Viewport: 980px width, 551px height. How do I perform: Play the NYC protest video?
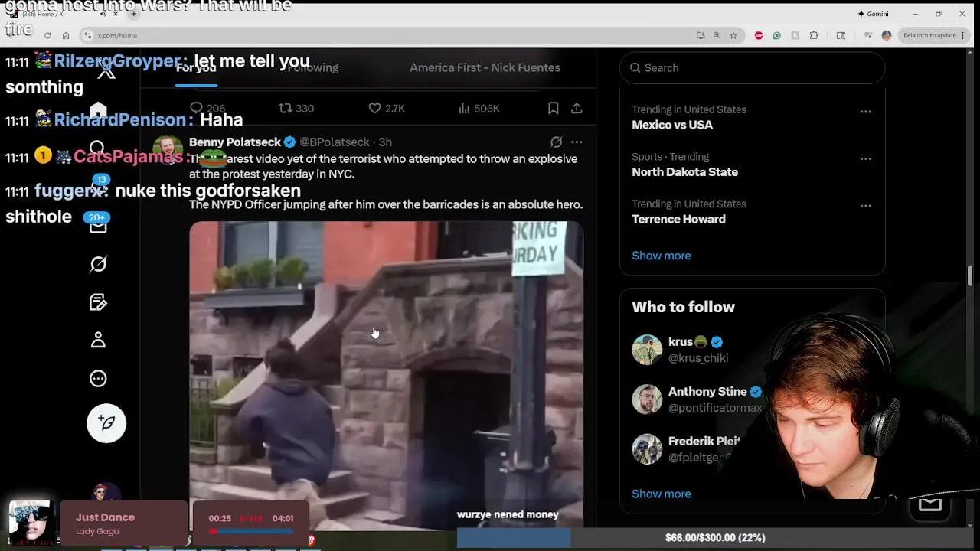pyautogui.click(x=387, y=375)
